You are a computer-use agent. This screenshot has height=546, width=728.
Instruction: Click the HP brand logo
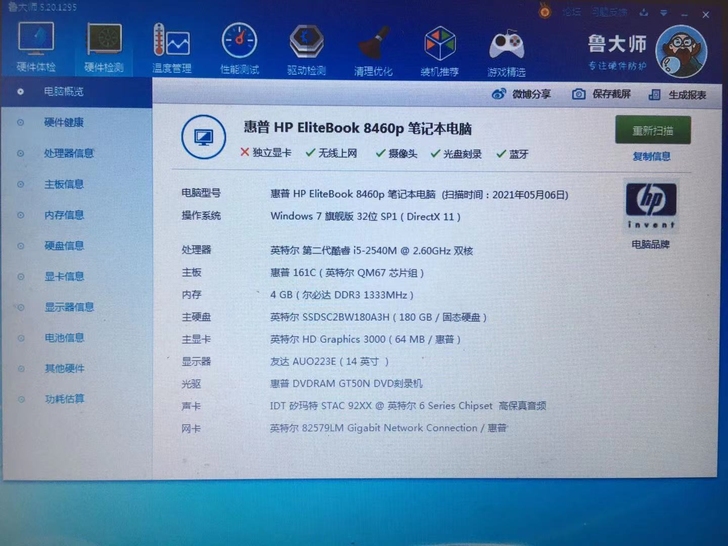click(x=651, y=206)
